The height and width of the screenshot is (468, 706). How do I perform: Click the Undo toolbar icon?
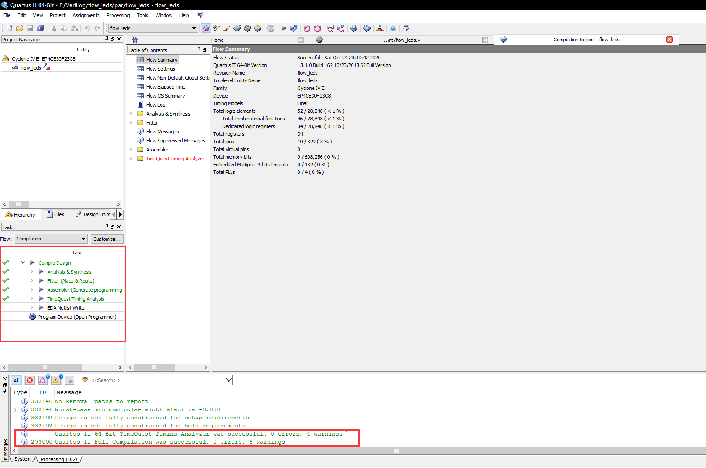click(87, 28)
